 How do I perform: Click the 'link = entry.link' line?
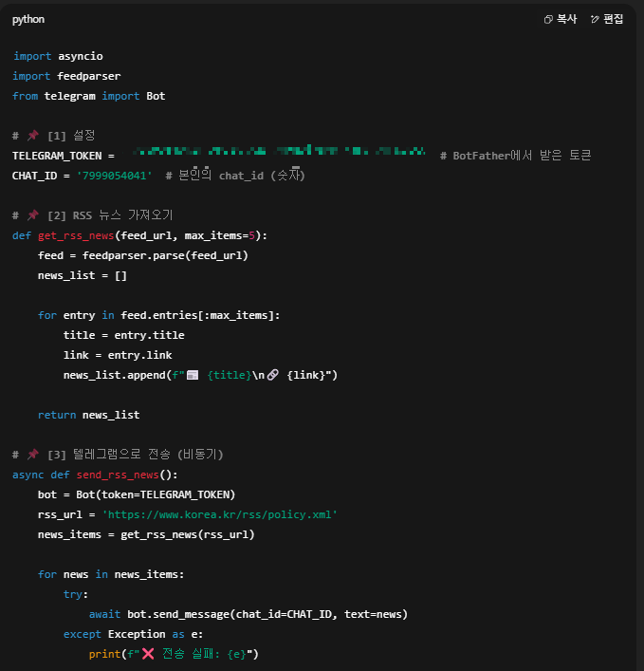click(x=118, y=355)
